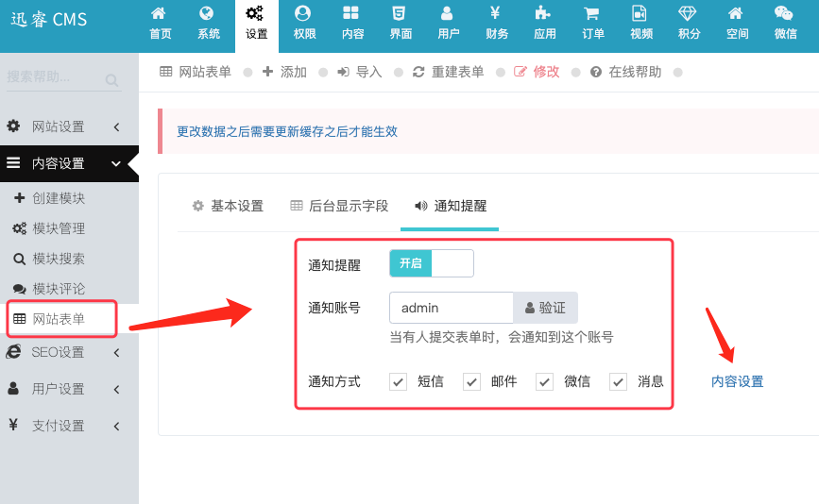This screenshot has width=819, height=504.
Task: Select the 设置 gears icon tab
Action: pyautogui.click(x=255, y=13)
